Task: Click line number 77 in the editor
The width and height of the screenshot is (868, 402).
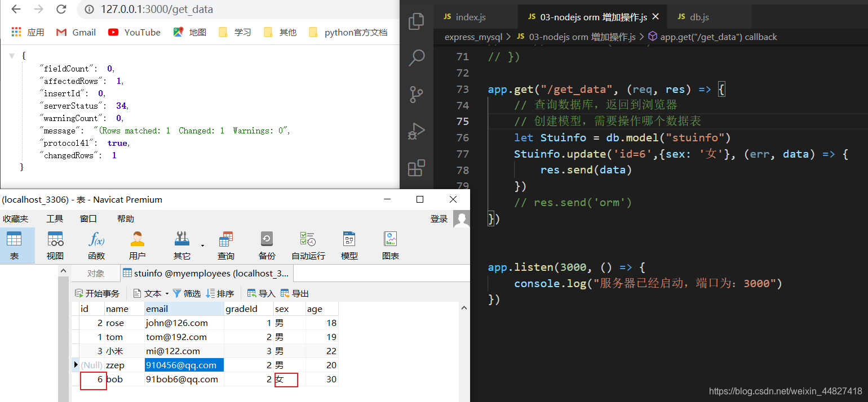Action: tap(462, 154)
